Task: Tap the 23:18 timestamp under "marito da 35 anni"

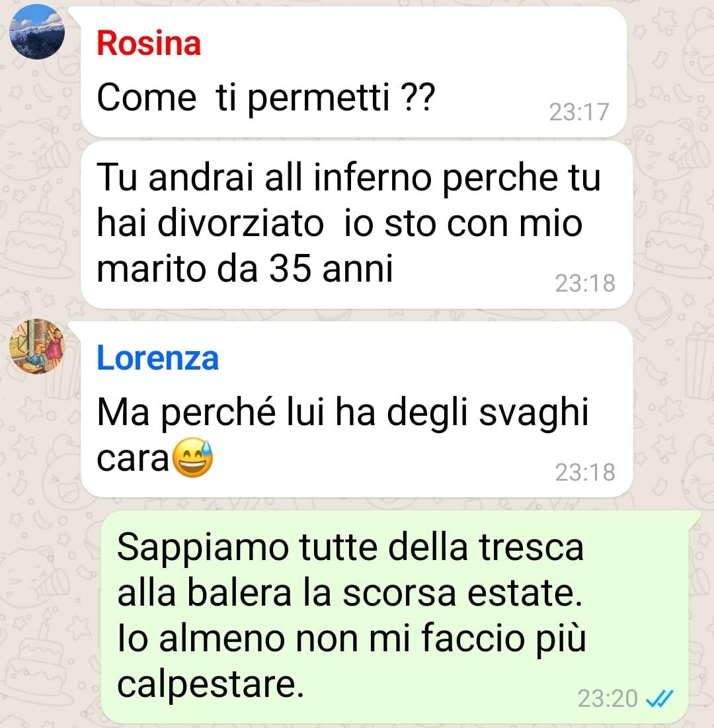Action: [585, 283]
